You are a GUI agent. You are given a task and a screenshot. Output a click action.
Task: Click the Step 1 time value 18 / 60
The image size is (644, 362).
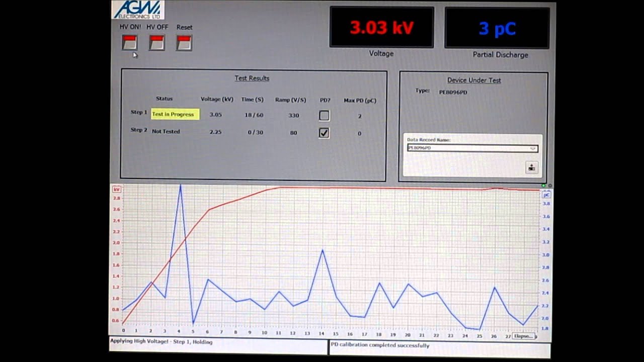coord(254,115)
